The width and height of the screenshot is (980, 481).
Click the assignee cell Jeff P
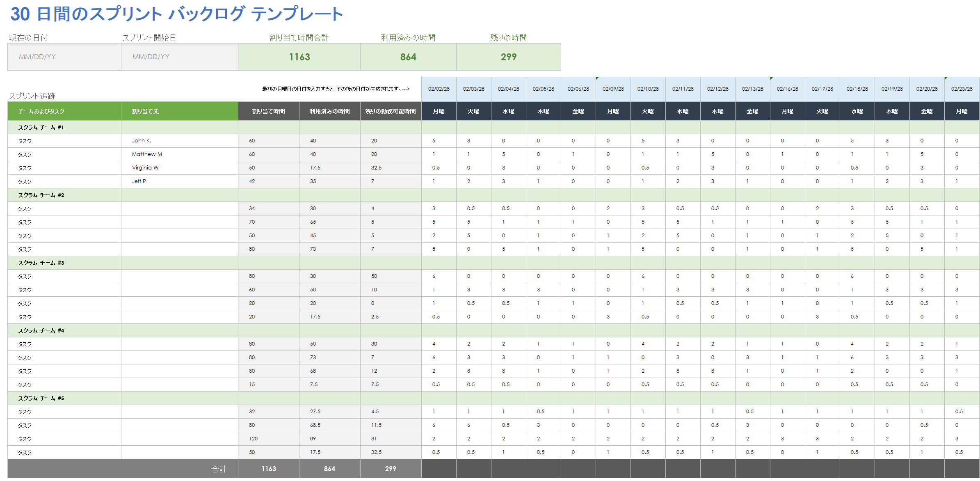point(180,181)
